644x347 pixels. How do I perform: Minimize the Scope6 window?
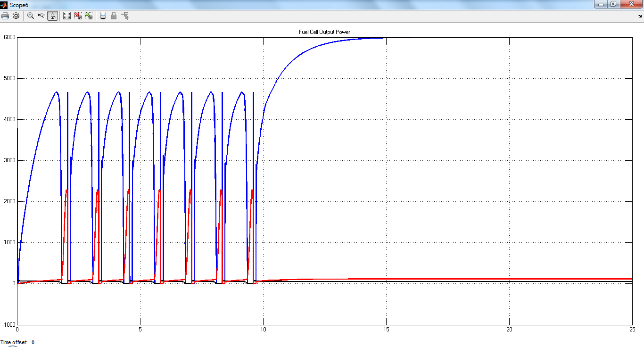point(600,4)
